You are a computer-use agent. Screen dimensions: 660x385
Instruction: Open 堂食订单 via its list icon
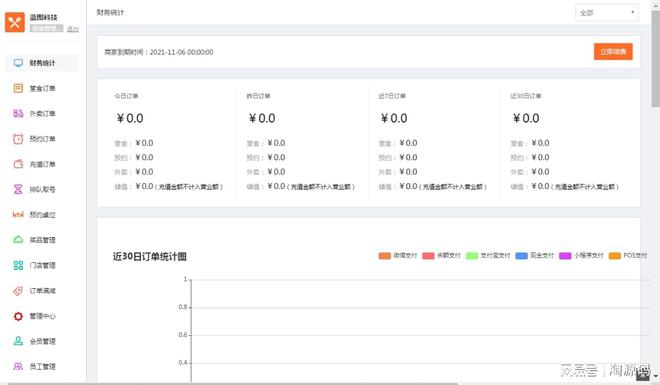(x=18, y=88)
